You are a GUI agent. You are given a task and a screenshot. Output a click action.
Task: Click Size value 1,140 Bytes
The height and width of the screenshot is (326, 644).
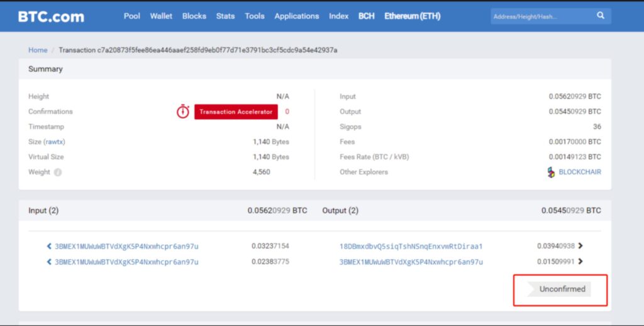pyautogui.click(x=271, y=142)
